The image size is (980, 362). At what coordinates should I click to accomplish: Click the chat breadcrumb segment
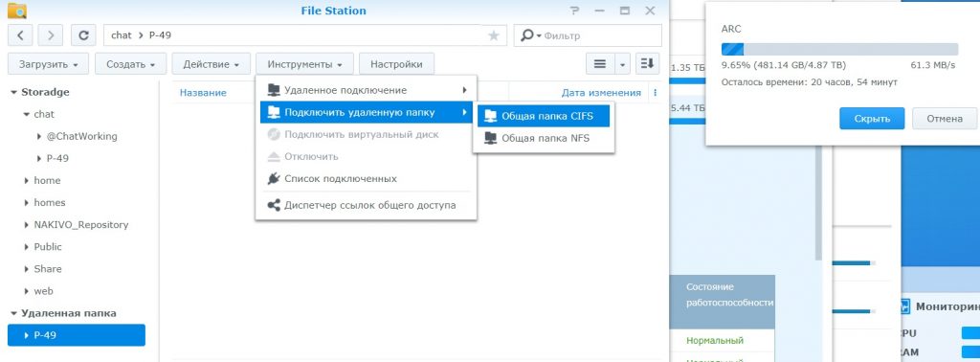coord(122,35)
